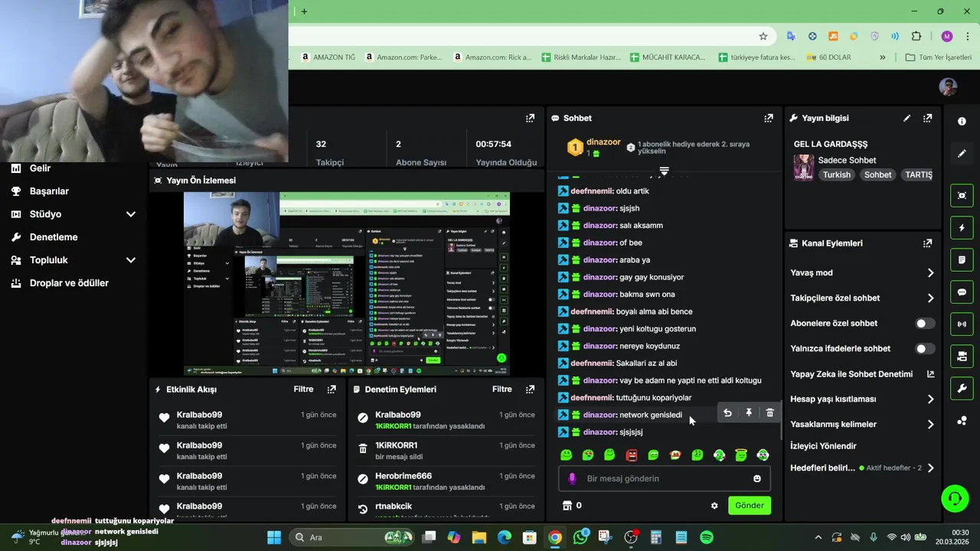The width and height of the screenshot is (980, 551).
Task: Open Spotify from the Windows taskbar
Action: 707,537
